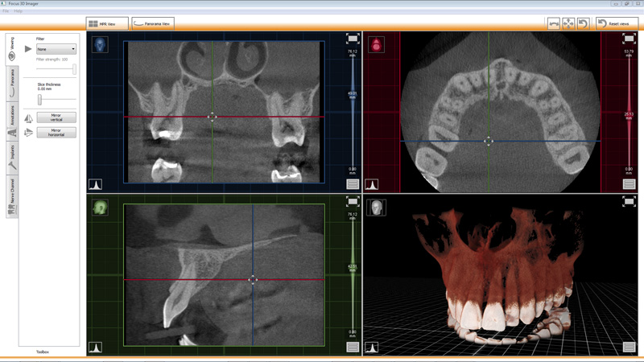Toggle slice stack button in 3D view
Viewport: 644px width, 362px height.
629,348
